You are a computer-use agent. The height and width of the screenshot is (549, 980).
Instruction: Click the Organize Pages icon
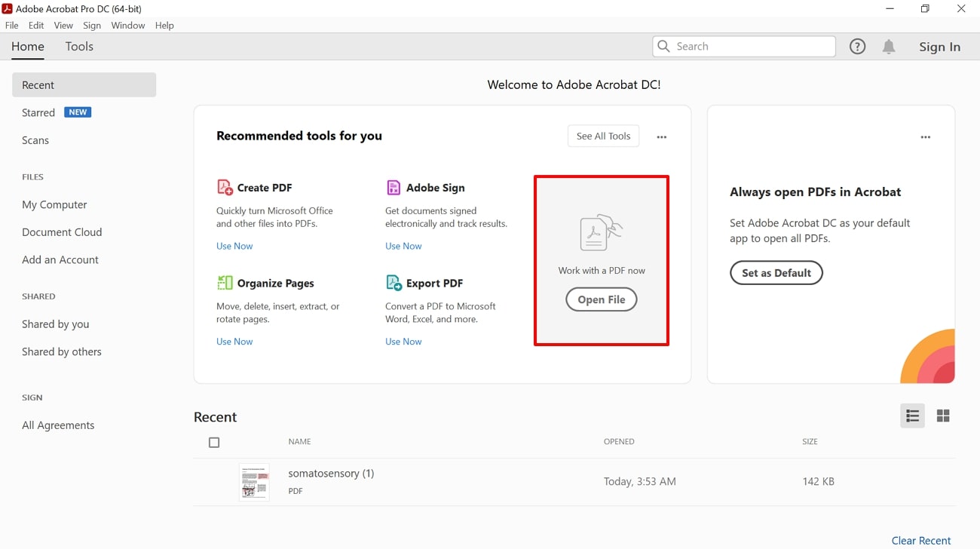point(225,283)
